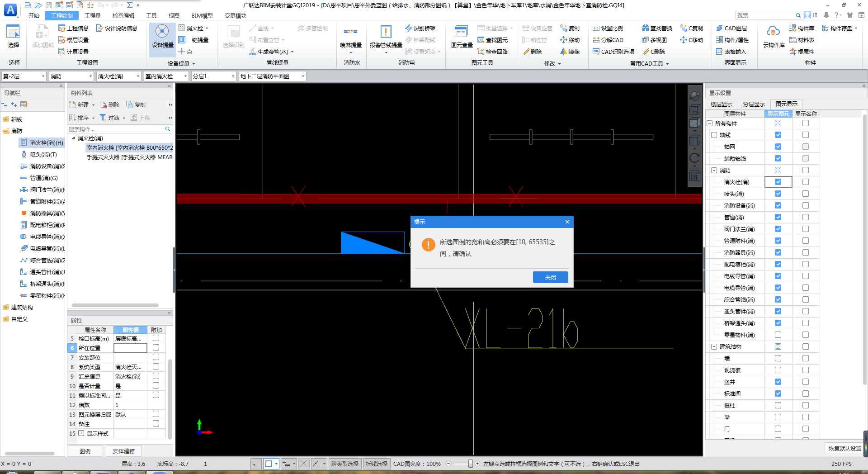This screenshot has height=474, width=868.
Task: Select 喷头(消)(T) in the navigation bar
Action: [x=43, y=154]
